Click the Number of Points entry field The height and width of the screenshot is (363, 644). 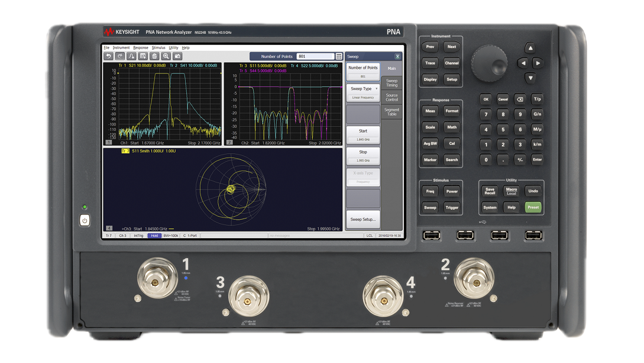(315, 56)
